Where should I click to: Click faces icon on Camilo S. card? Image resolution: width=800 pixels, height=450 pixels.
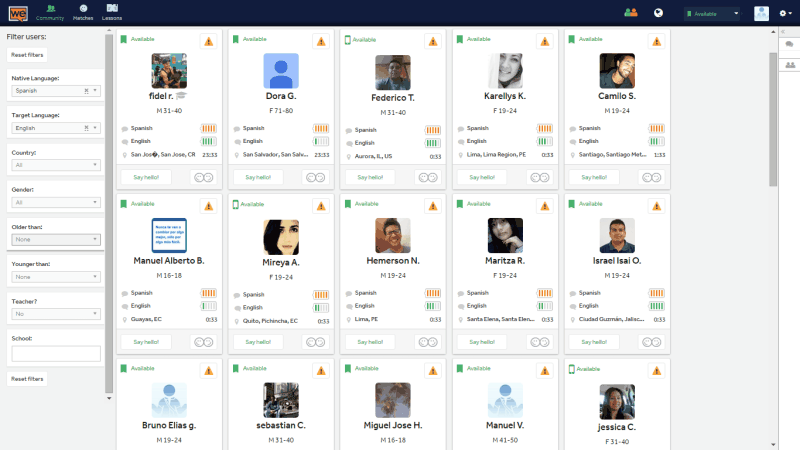[x=652, y=178]
